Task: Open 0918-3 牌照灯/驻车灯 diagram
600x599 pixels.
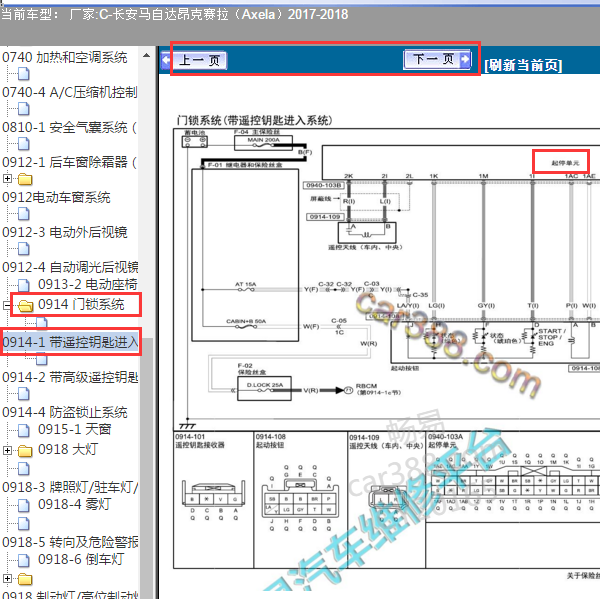Action: (x=70, y=487)
